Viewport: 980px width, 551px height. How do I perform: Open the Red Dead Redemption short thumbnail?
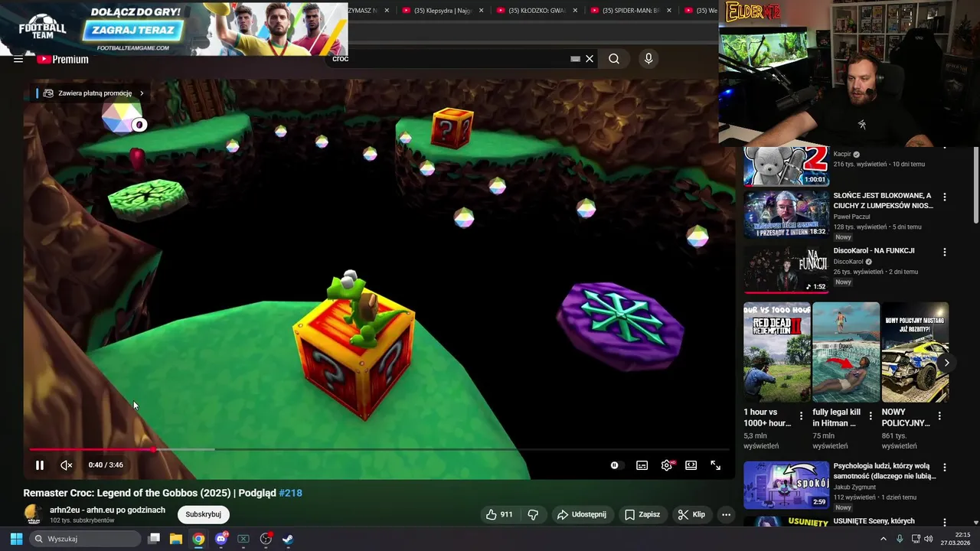point(776,352)
